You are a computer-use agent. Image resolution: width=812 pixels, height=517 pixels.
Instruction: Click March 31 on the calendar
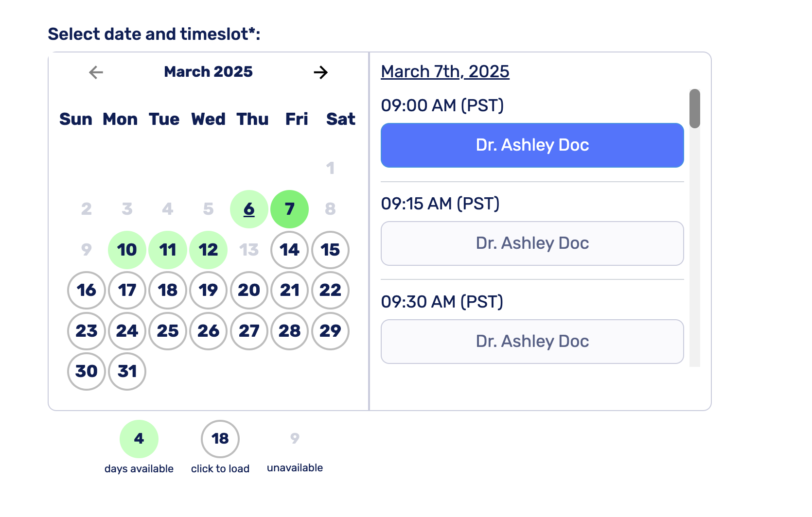point(127,371)
